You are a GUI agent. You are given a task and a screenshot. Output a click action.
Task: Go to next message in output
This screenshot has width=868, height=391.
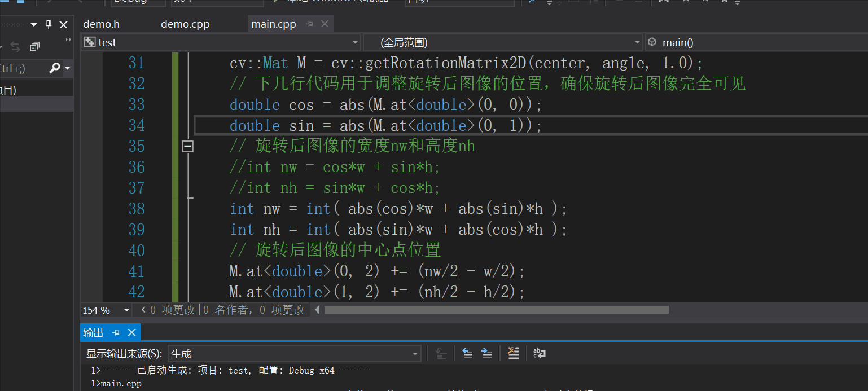[x=486, y=353]
